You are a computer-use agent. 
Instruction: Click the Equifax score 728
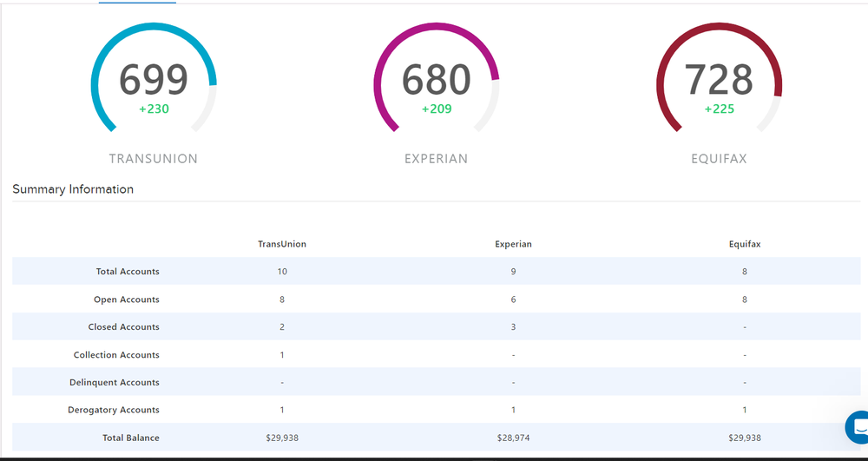pos(719,79)
